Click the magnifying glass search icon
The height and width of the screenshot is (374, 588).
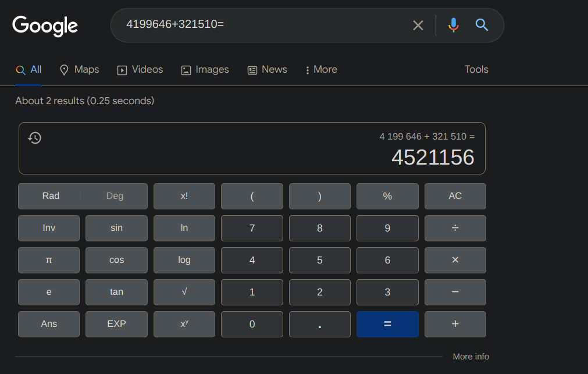pyautogui.click(x=482, y=25)
